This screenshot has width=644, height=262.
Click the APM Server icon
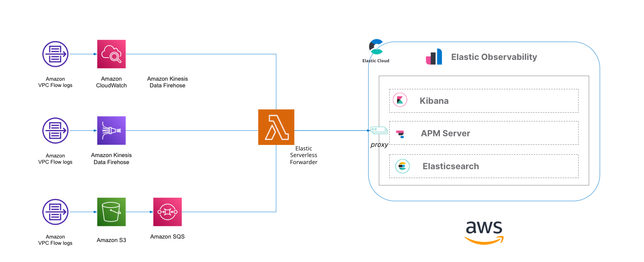click(400, 134)
